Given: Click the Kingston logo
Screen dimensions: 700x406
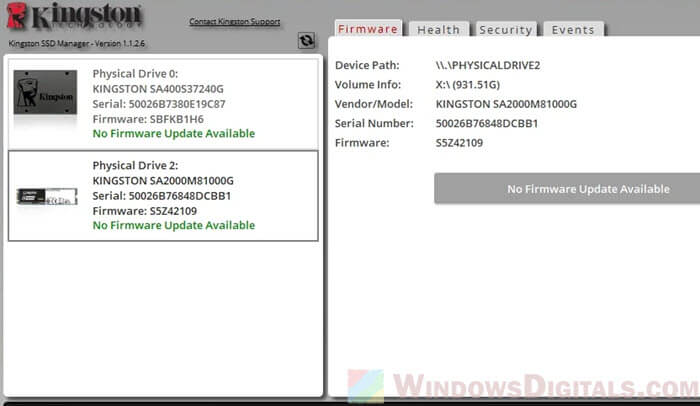Looking at the screenshot, I should 74,17.
